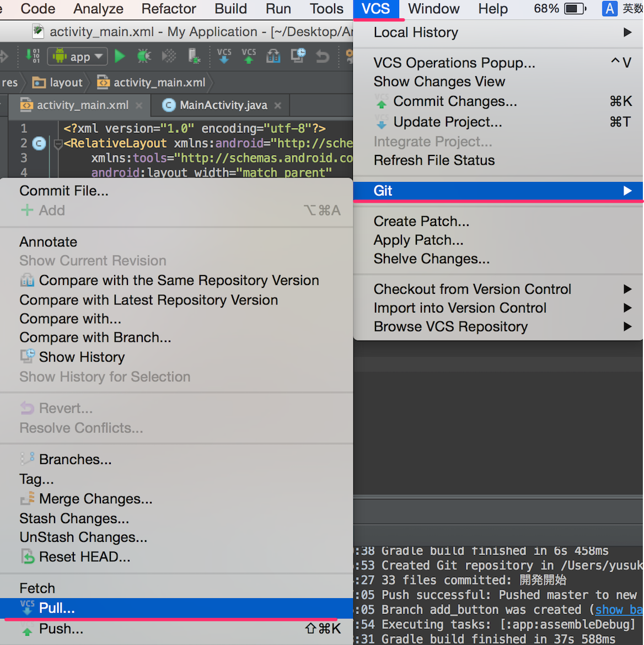Open the Tools menu

point(326,9)
